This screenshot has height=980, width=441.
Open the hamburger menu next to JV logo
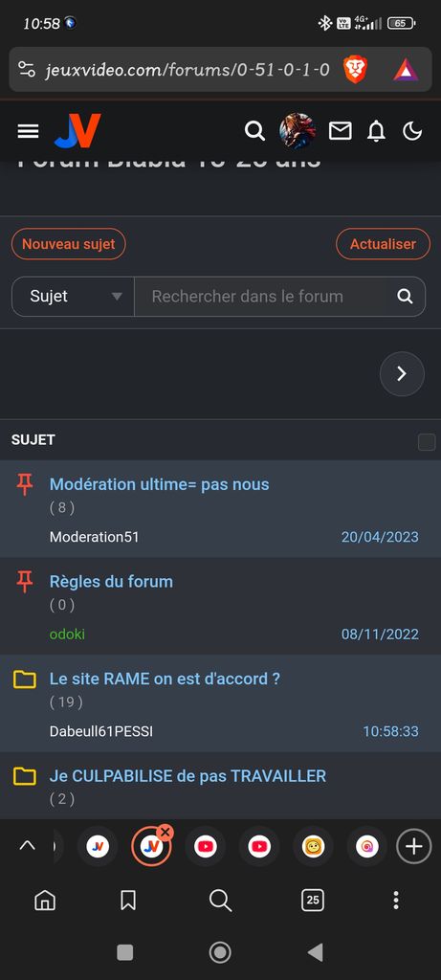(x=28, y=131)
